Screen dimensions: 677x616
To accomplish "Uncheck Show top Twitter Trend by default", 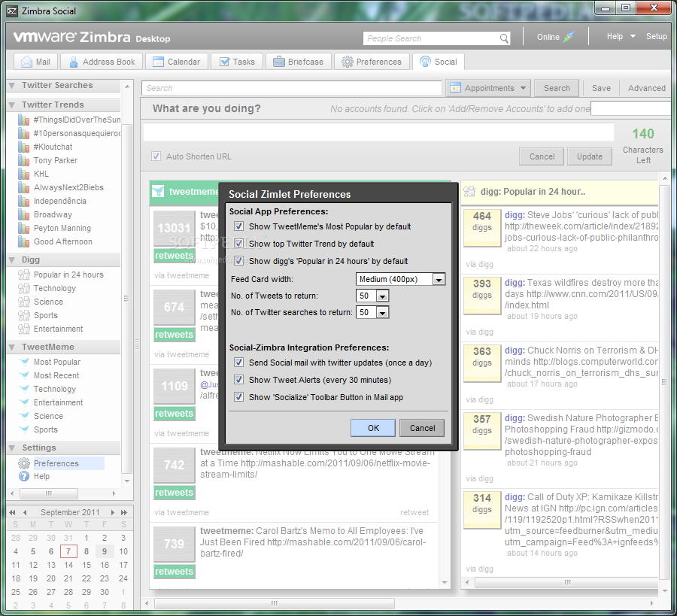I will [x=238, y=244].
